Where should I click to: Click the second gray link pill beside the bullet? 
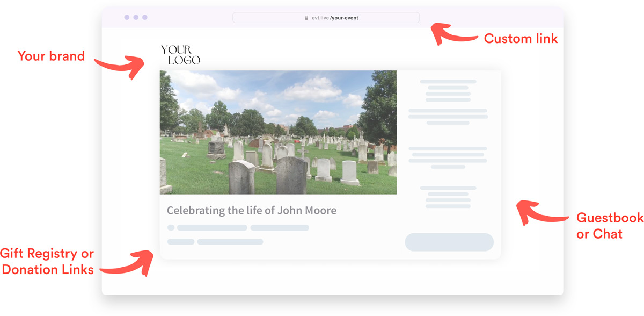pos(280,226)
